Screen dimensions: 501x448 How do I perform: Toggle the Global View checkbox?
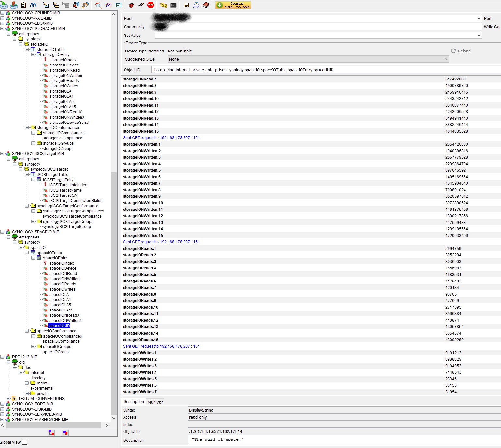25,442
